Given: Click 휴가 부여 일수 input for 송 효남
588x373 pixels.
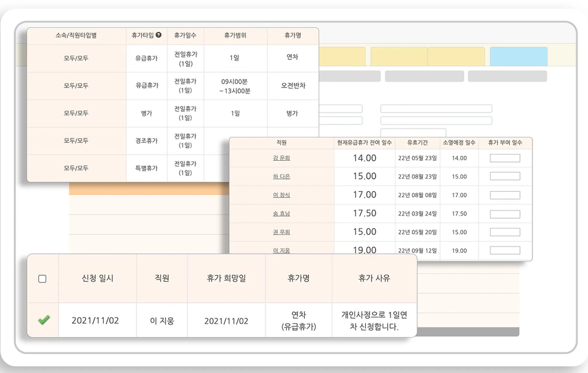Looking at the screenshot, I should pyautogui.click(x=505, y=214).
